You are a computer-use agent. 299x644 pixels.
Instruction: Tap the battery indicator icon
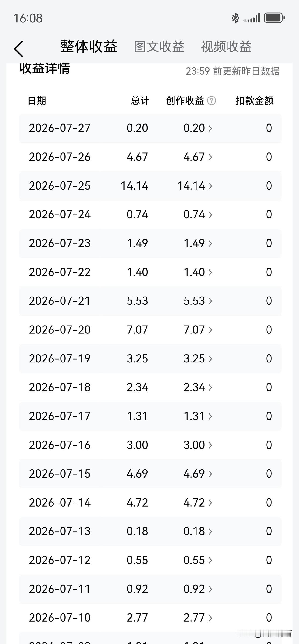(274, 18)
